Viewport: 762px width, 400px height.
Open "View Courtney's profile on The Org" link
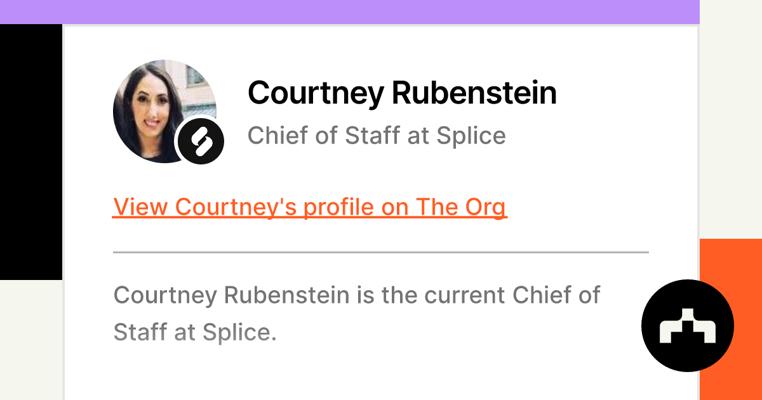tap(310, 207)
